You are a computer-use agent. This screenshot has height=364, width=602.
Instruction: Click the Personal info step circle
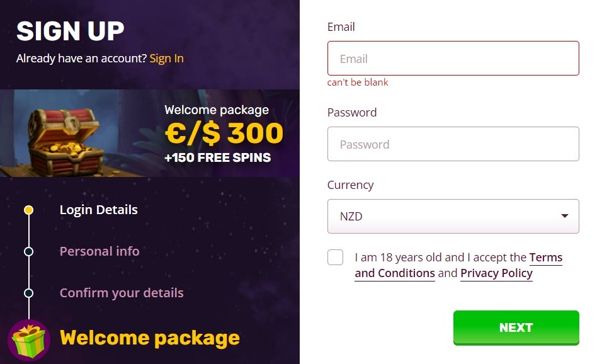tap(28, 251)
